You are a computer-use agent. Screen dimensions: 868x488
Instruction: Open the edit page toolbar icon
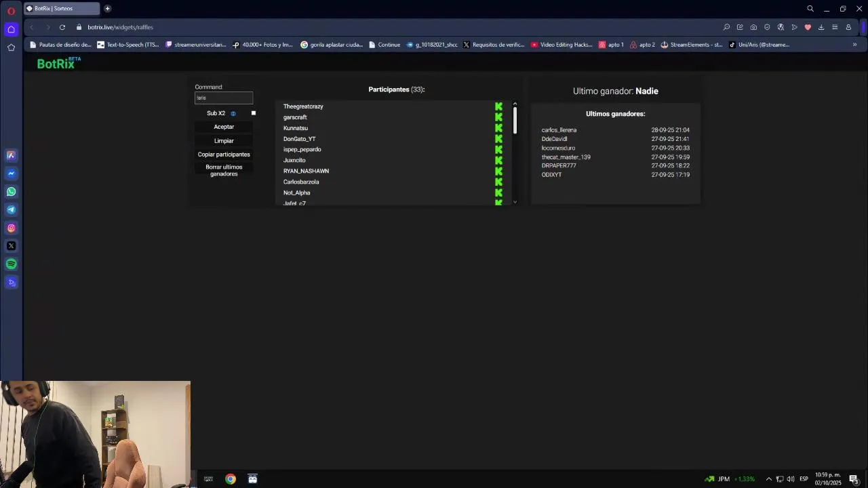(740, 27)
